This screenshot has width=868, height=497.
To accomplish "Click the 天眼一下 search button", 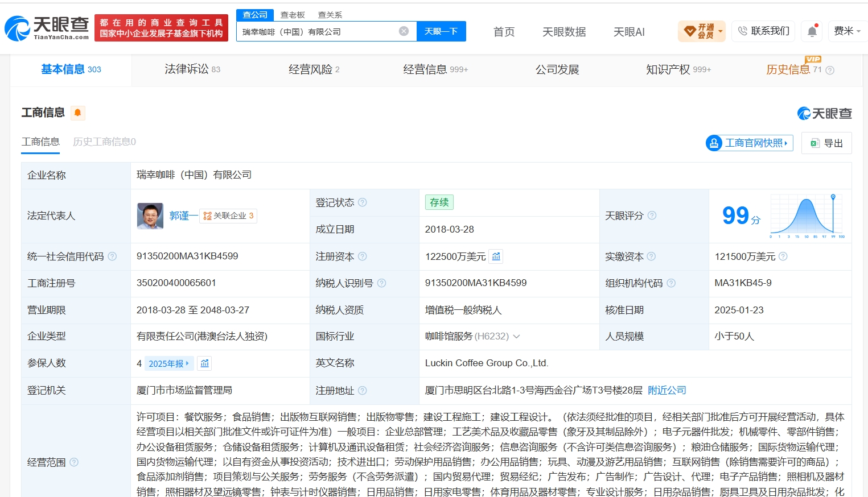I will (x=441, y=31).
